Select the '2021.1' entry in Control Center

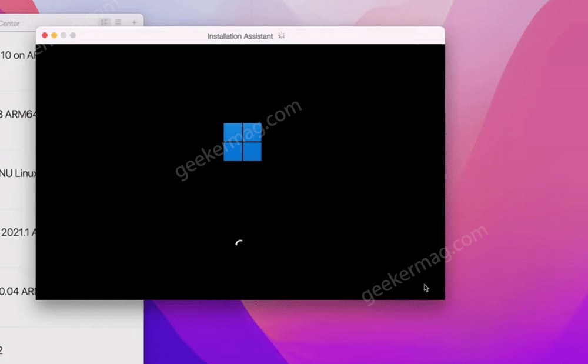18,232
